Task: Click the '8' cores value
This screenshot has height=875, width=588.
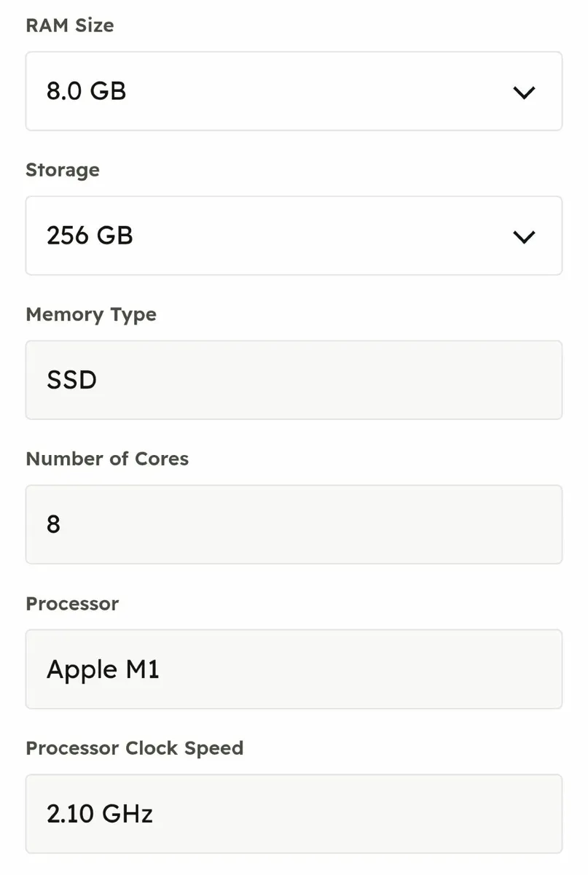Action: pyautogui.click(x=54, y=524)
